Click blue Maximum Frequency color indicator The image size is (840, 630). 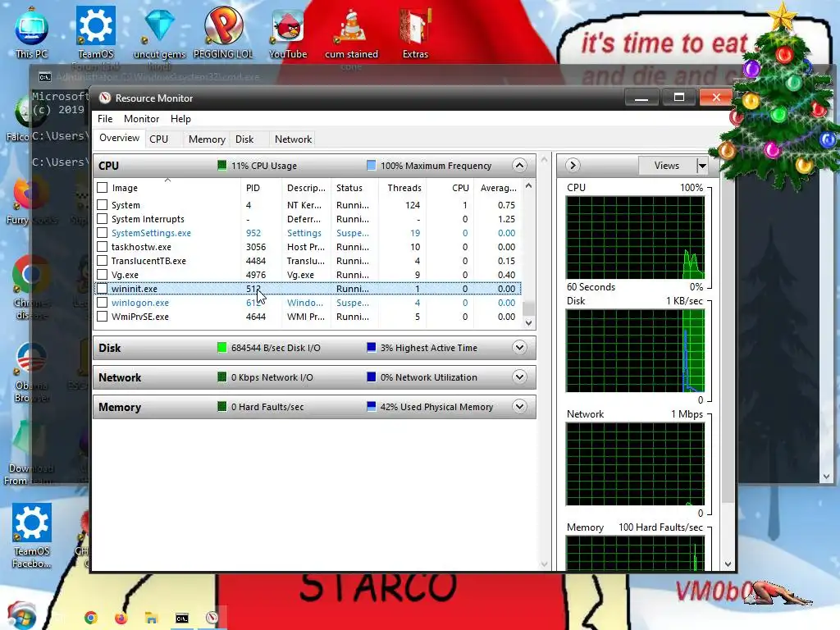tap(372, 165)
